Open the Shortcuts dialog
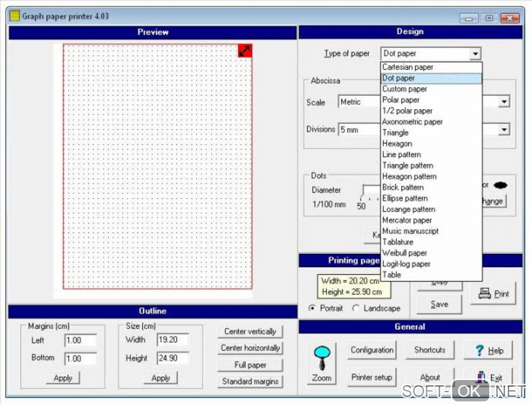This screenshot has height=404, width=532. click(430, 350)
